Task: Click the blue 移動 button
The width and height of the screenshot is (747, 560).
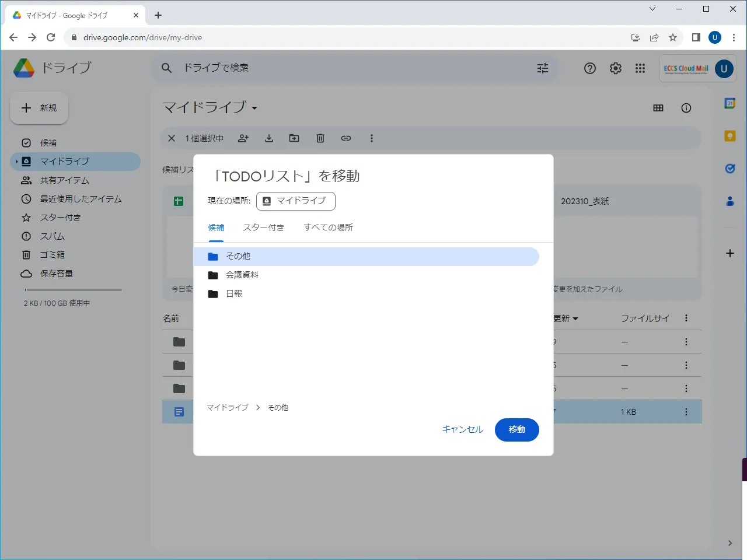Action: click(x=516, y=430)
